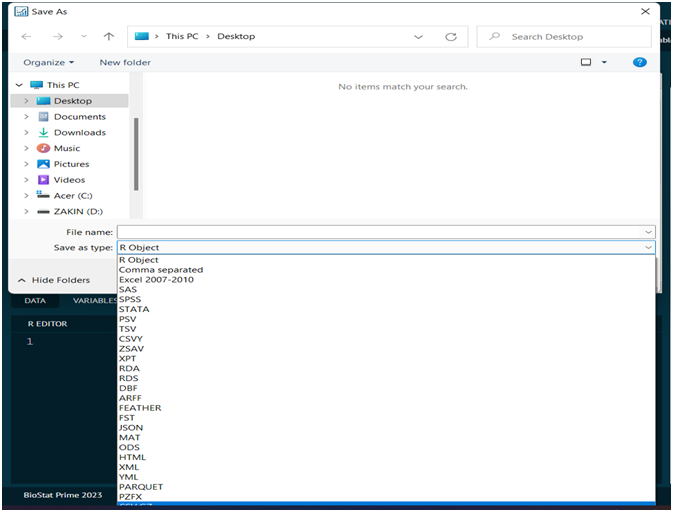Viewport: 673px width, 512px height.
Task: Choose ARFF file type
Action: (x=386, y=398)
